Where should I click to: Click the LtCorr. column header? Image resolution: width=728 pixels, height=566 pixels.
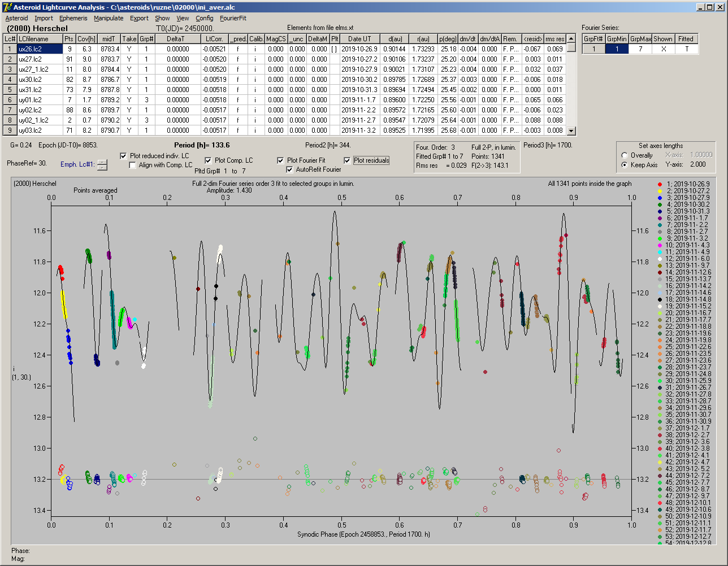(215, 39)
